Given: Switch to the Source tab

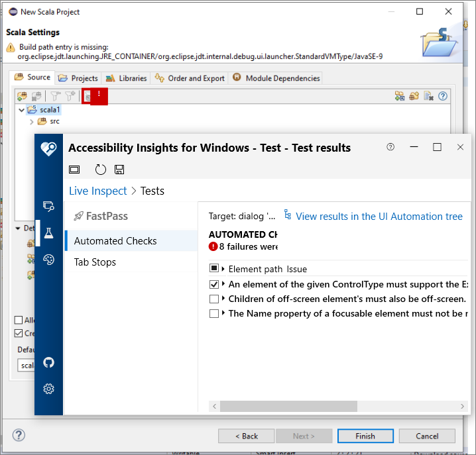Looking at the screenshot, I should coord(32,77).
